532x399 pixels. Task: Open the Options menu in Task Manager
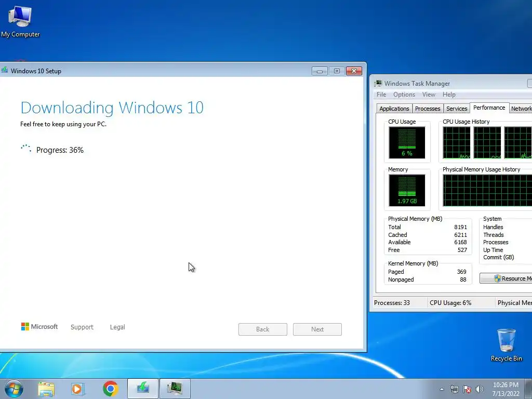(x=404, y=95)
